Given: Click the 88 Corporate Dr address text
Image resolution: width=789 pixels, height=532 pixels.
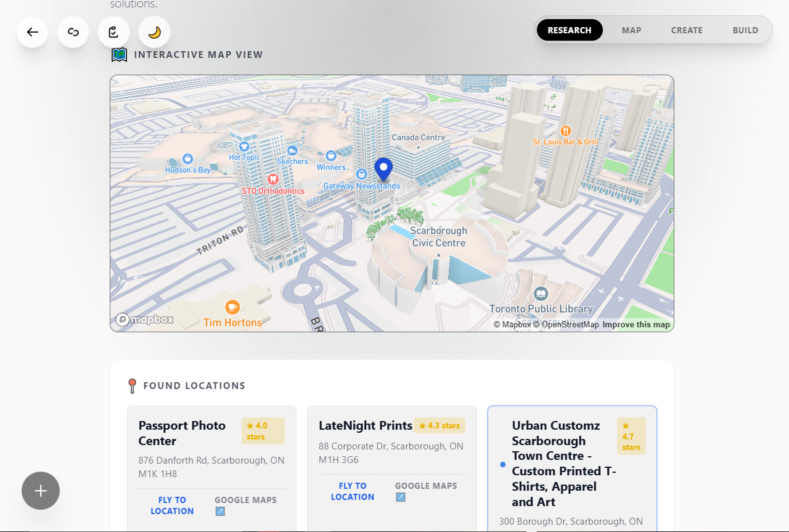Looking at the screenshot, I should point(391,453).
